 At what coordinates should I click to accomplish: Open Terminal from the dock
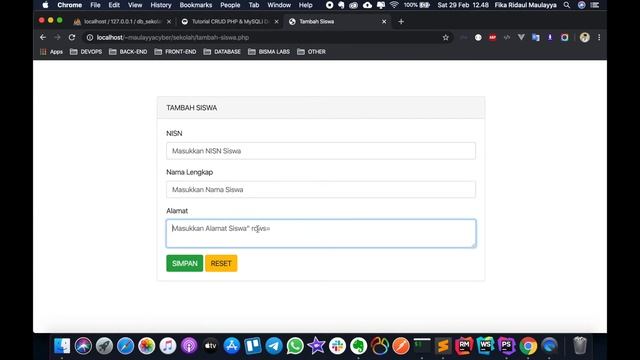422,346
